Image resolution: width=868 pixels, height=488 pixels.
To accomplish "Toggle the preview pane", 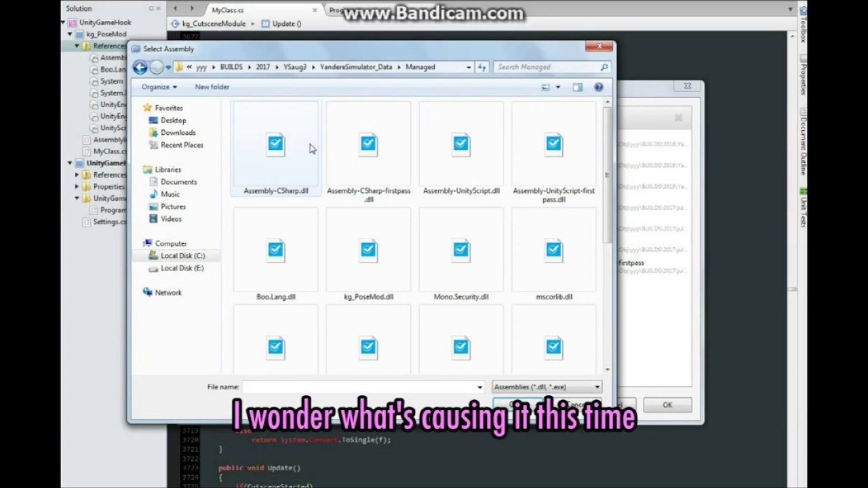I will [578, 87].
